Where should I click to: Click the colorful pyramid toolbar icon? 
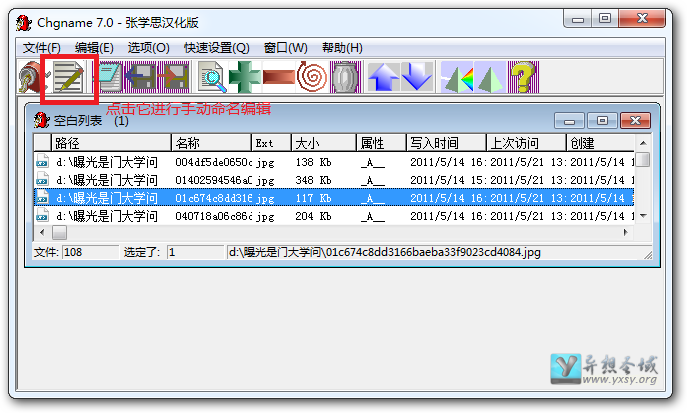click(457, 78)
